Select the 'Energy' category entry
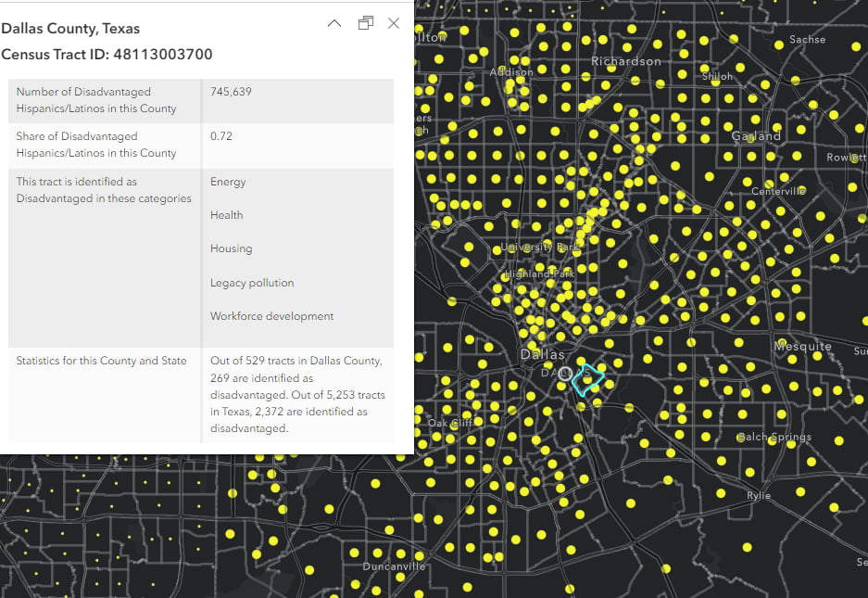868x598 pixels. click(x=228, y=182)
